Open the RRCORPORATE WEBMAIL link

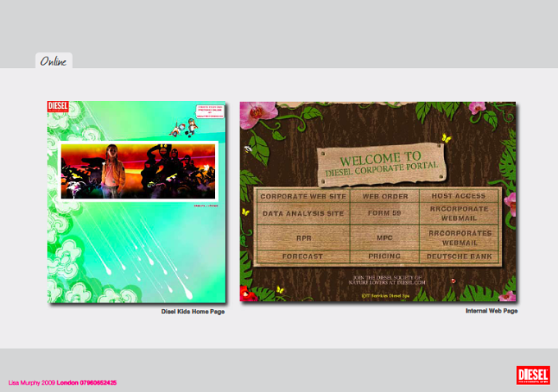pos(459,213)
